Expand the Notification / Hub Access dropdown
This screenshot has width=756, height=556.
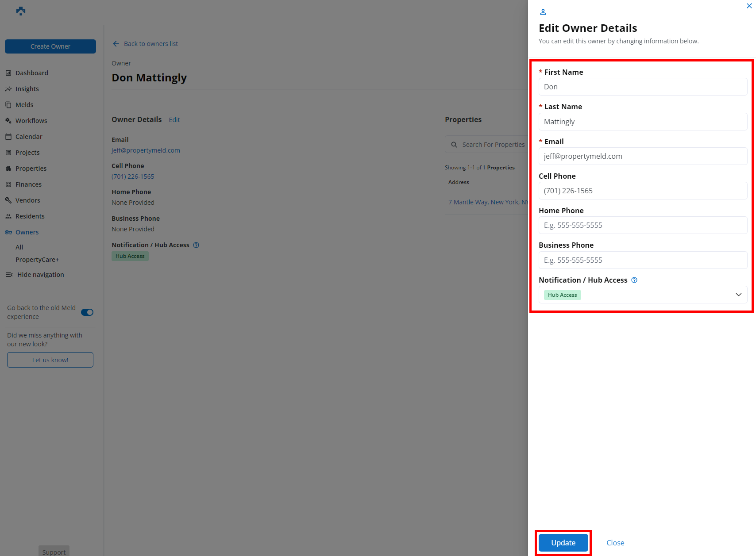pyautogui.click(x=738, y=295)
